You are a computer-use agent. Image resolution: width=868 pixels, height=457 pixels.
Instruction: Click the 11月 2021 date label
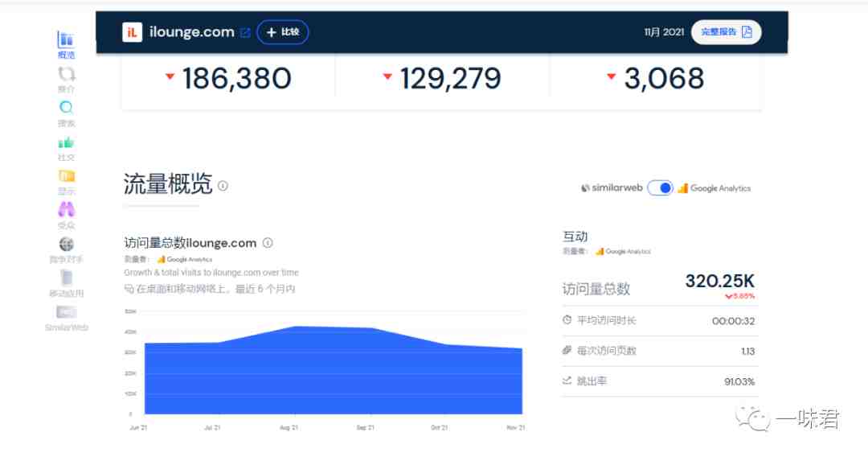(664, 32)
